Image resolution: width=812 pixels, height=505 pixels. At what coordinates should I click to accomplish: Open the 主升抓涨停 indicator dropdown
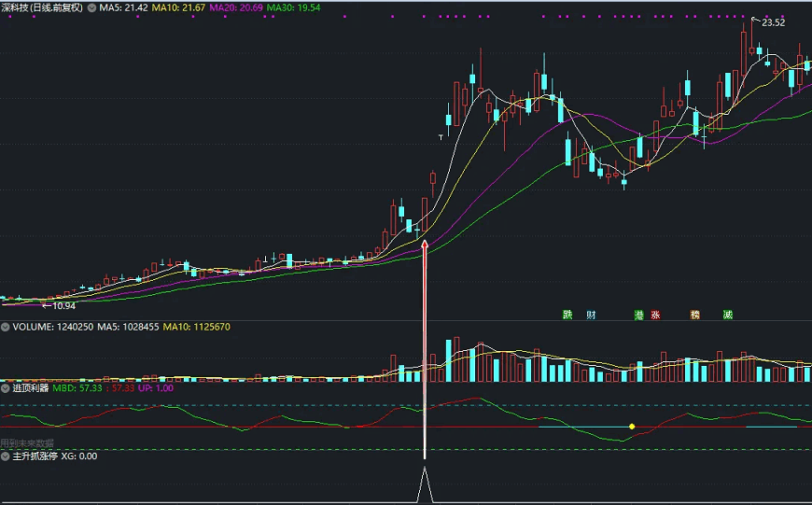pos(6,456)
